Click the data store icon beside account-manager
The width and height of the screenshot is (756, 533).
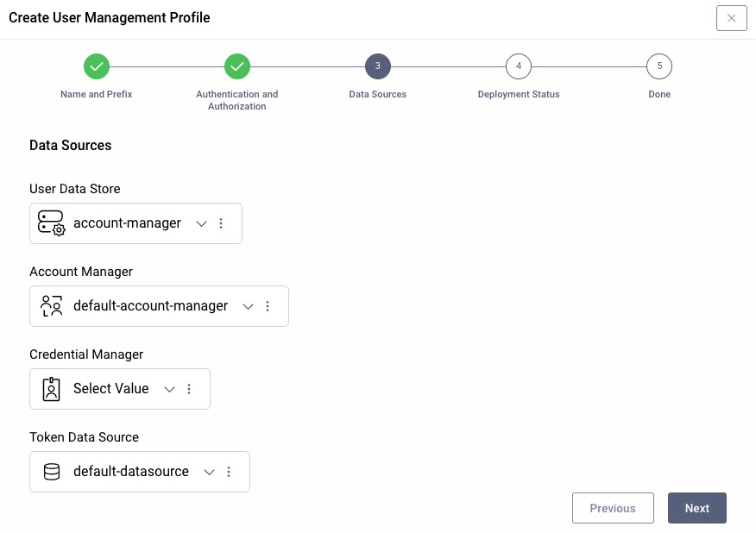[x=52, y=223]
